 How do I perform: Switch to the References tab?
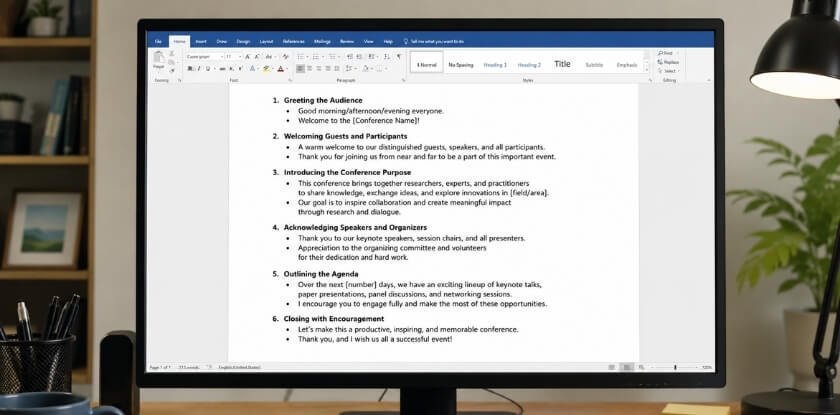[294, 41]
